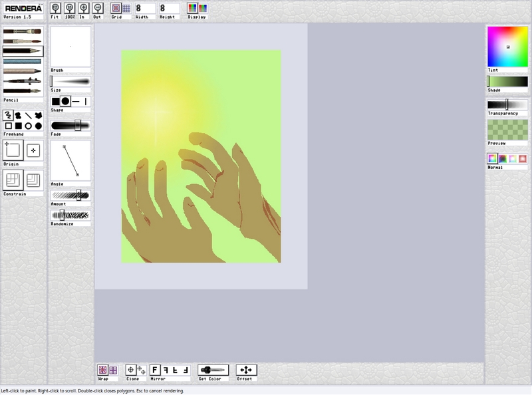
Task: Adjust the Shade gradient slider
Action: point(507,81)
